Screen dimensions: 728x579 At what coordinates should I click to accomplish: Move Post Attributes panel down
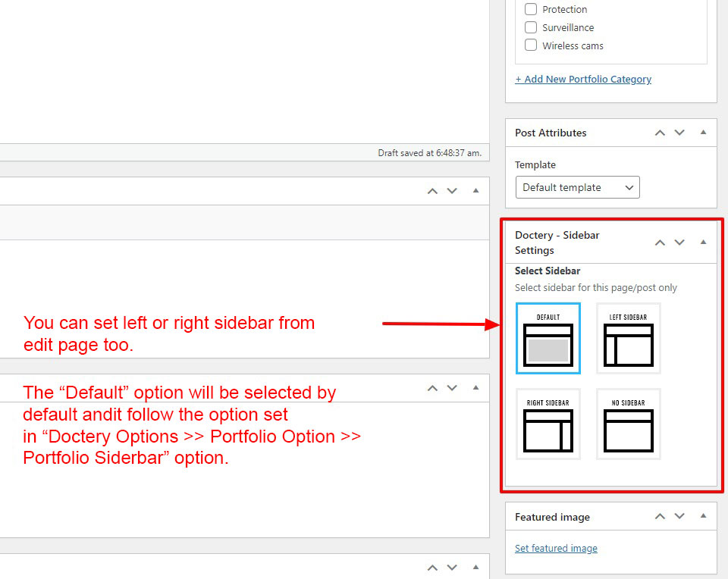(679, 133)
